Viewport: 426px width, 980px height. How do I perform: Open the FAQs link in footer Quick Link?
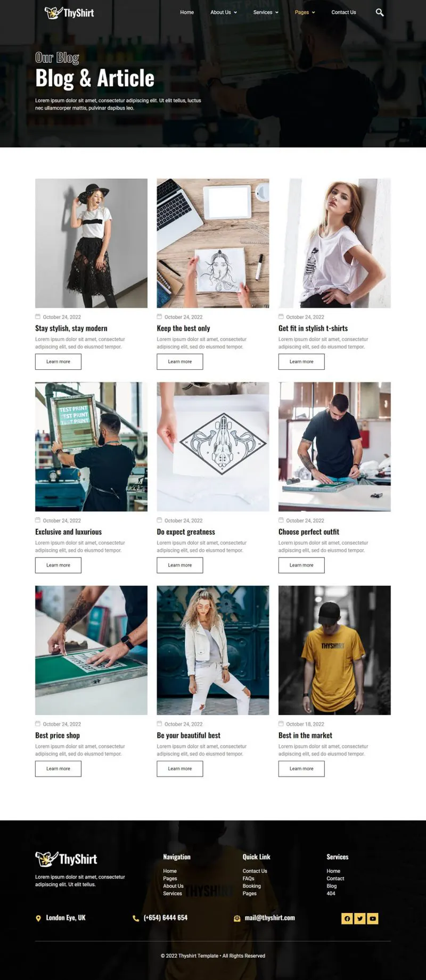248,878
